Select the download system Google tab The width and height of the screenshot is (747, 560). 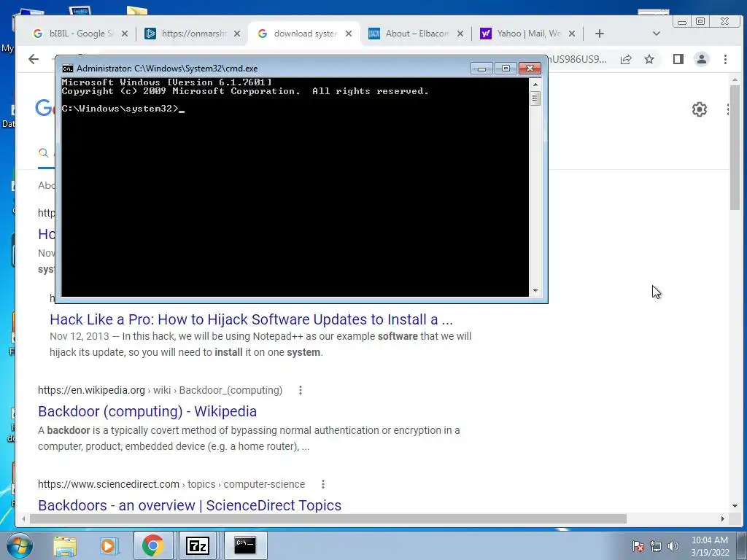pos(303,34)
